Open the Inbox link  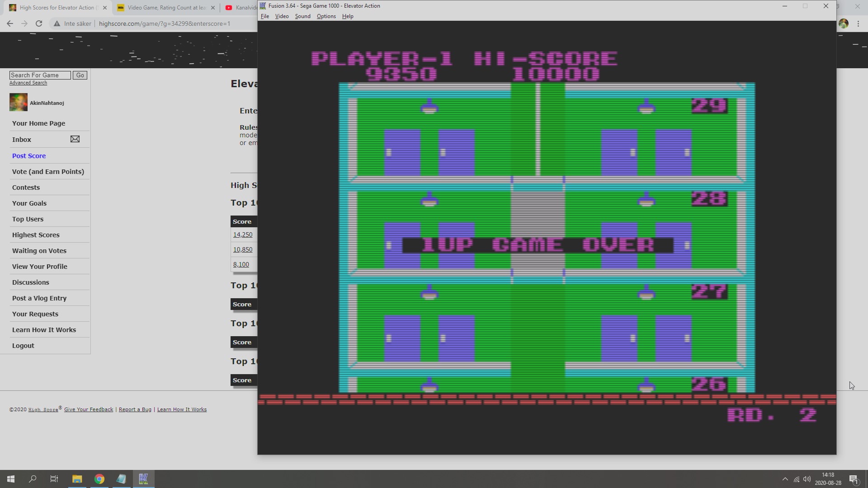click(22, 140)
